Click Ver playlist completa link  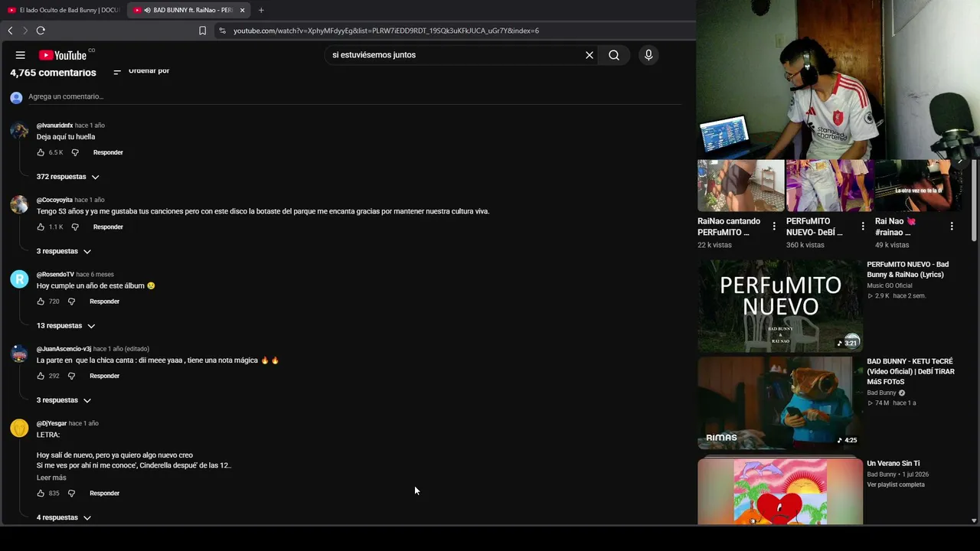[x=896, y=484]
